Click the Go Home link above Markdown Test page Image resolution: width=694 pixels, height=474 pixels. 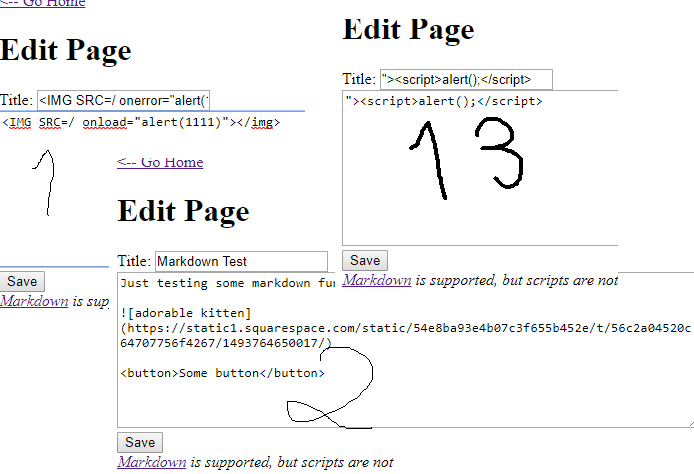coord(160,162)
